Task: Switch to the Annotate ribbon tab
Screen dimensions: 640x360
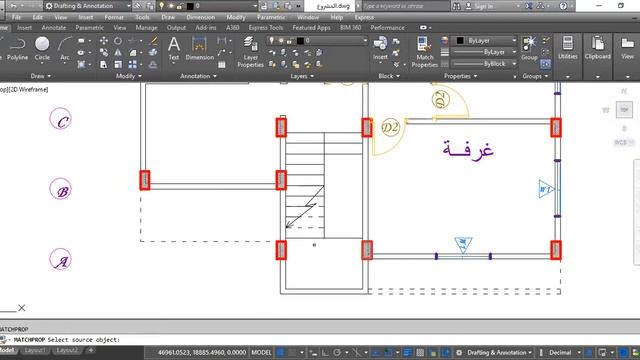Action: tap(53, 28)
